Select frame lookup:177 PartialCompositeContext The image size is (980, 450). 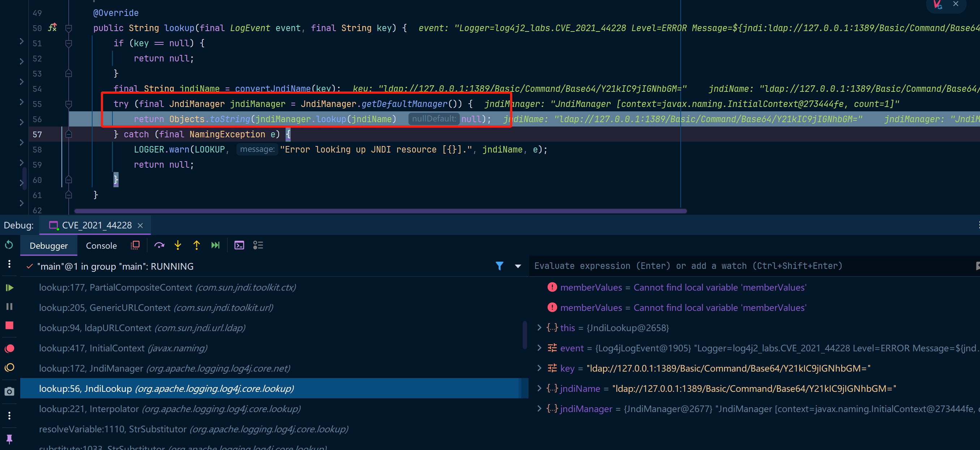point(274,287)
